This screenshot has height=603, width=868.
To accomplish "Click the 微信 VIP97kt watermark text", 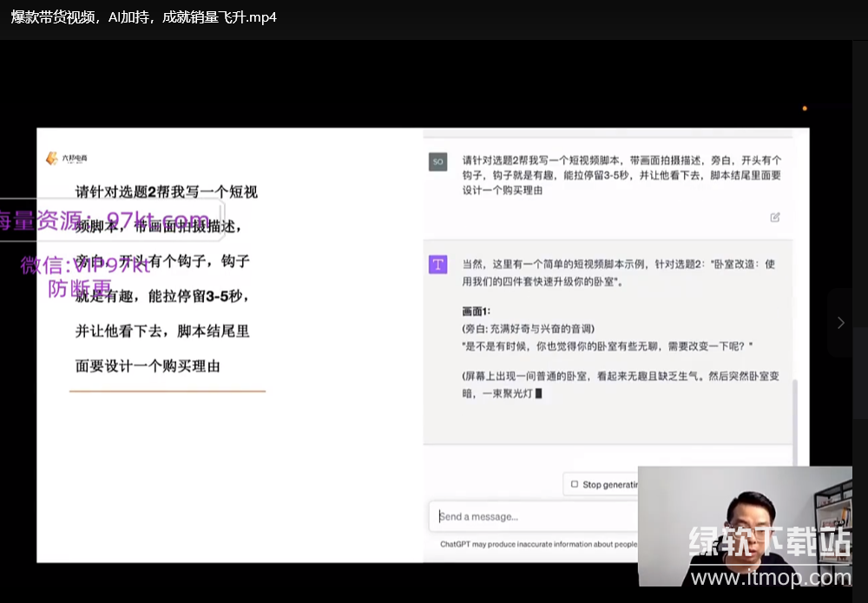I will coord(85,265).
